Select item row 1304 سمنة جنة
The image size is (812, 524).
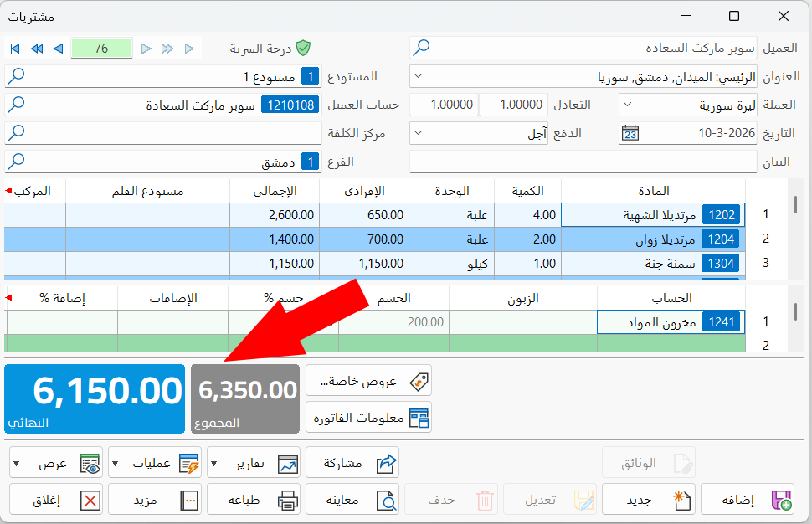coord(653,264)
